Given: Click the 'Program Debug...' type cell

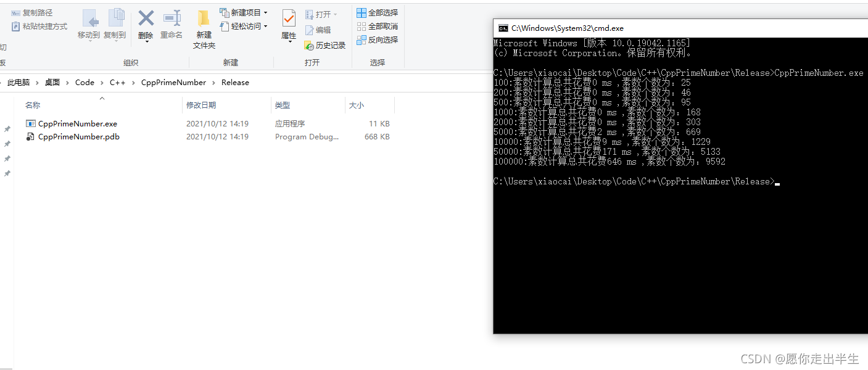Looking at the screenshot, I should click(x=307, y=136).
